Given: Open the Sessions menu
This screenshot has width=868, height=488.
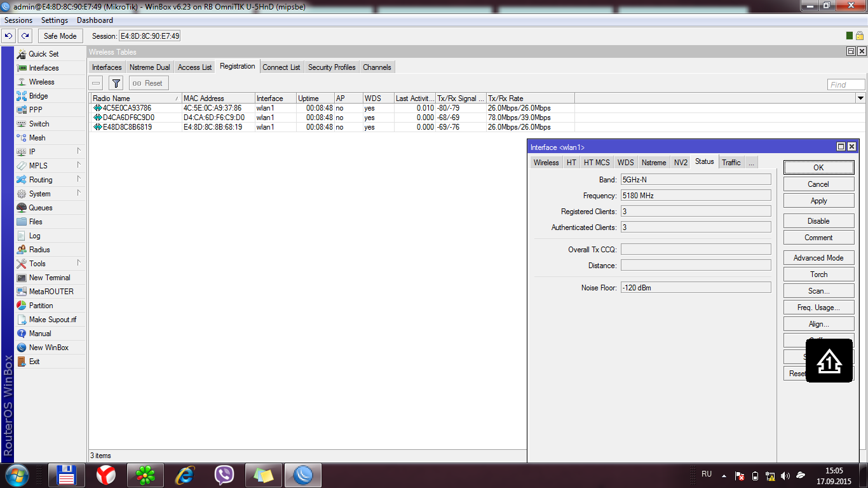Looking at the screenshot, I should pos(18,20).
